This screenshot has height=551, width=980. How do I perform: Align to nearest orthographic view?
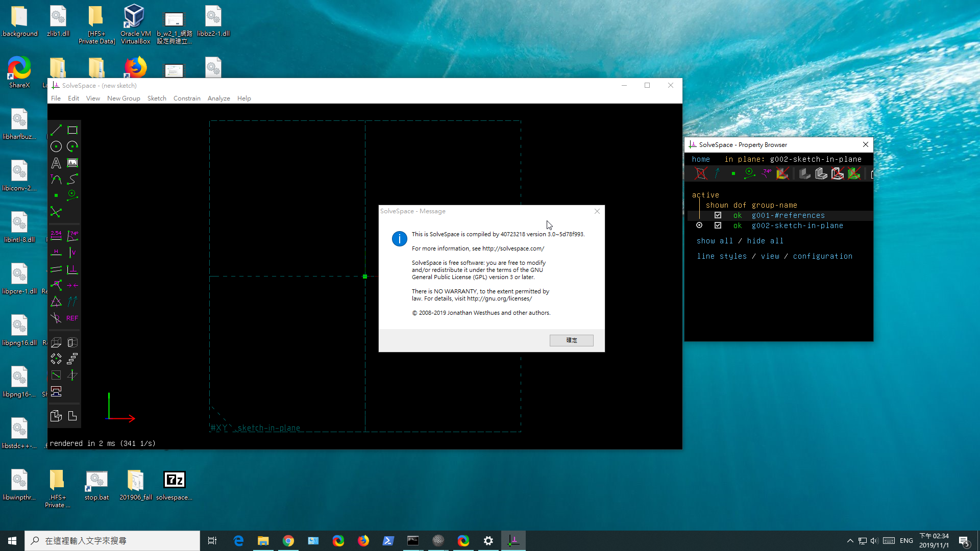tap(72, 416)
